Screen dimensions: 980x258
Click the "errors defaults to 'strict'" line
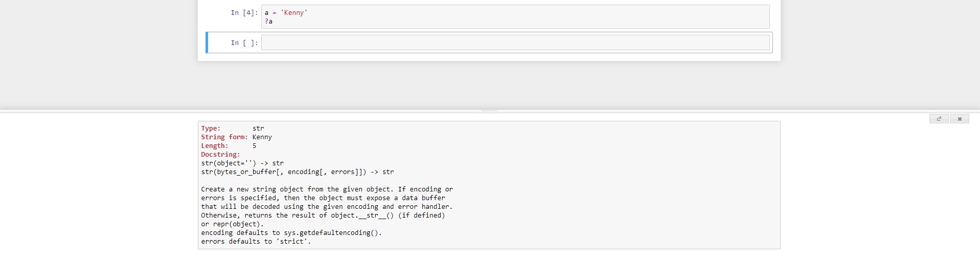(256, 242)
